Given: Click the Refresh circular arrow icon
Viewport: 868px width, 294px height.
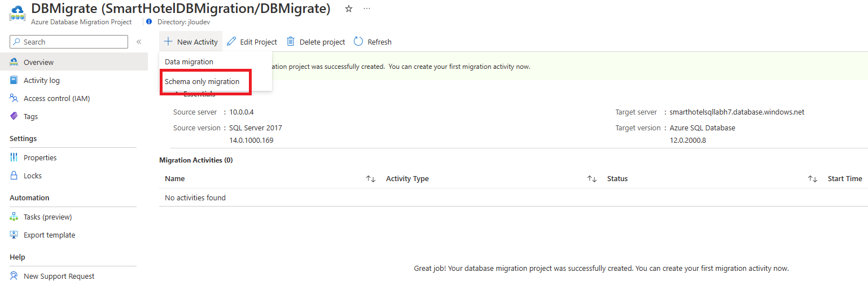Looking at the screenshot, I should pos(358,41).
